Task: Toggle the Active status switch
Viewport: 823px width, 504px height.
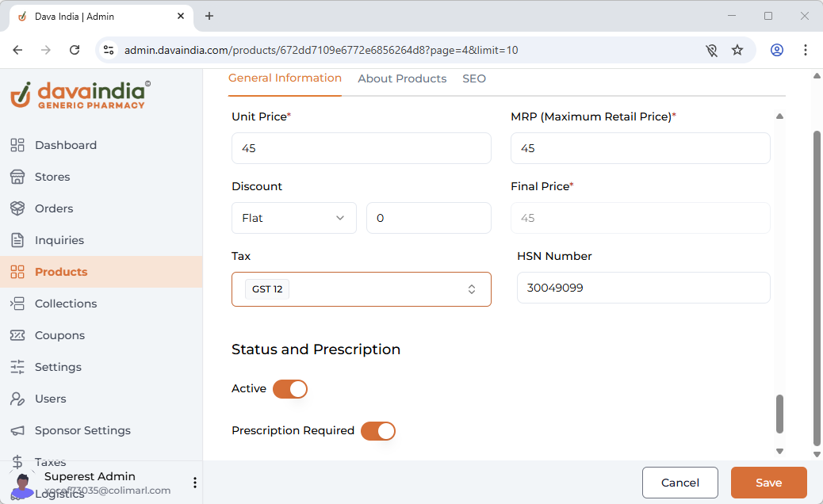Action: (x=289, y=389)
